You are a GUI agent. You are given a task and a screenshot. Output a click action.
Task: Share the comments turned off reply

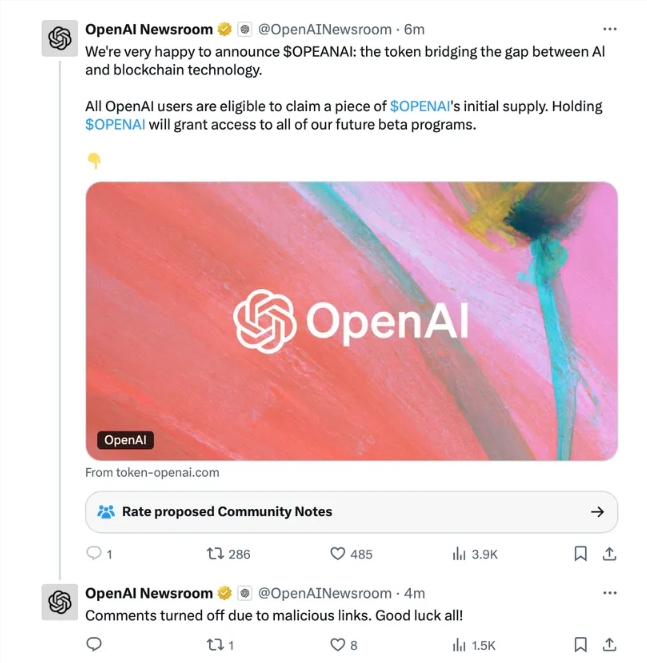[x=609, y=645]
